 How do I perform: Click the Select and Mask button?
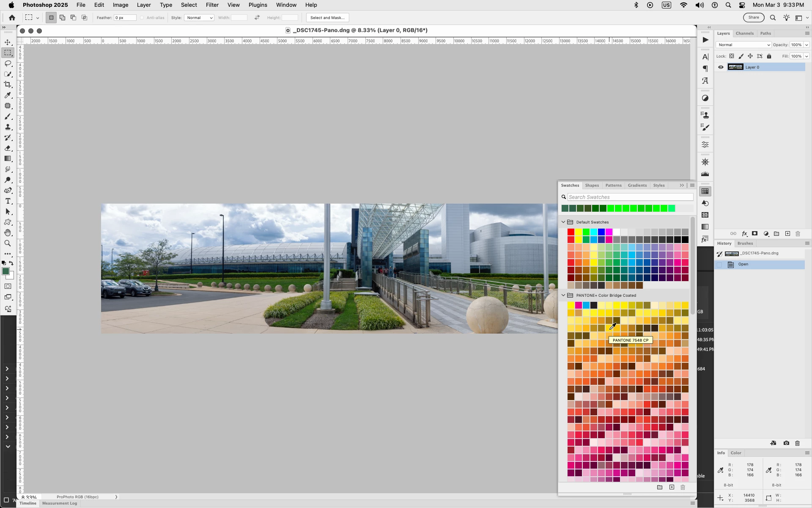(x=327, y=18)
